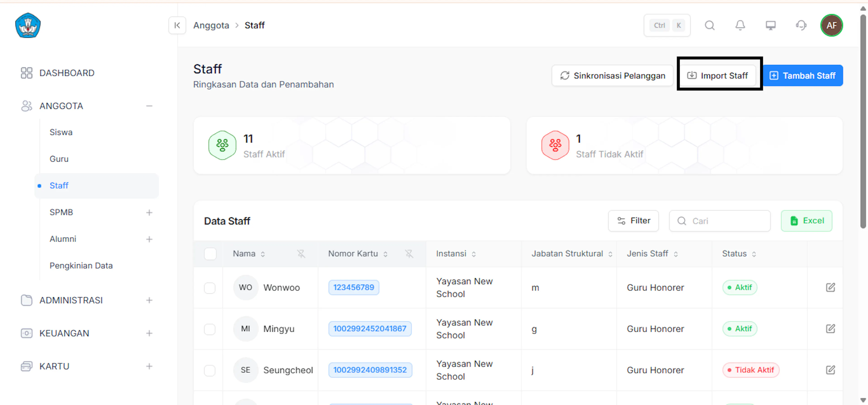Open the notifications bell

[x=740, y=25]
